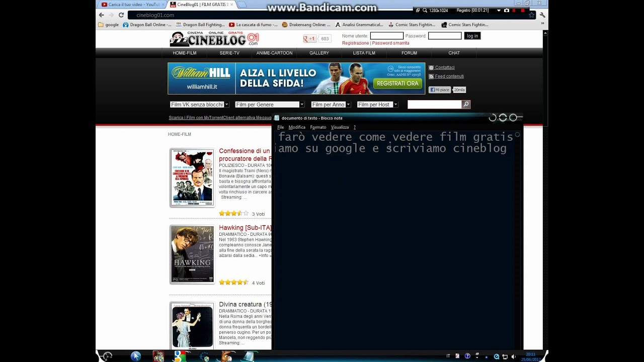This screenshot has width=644, height=362.
Task: Open 'Dragon Ball Fighting' bookmark
Action: [x=200, y=25]
